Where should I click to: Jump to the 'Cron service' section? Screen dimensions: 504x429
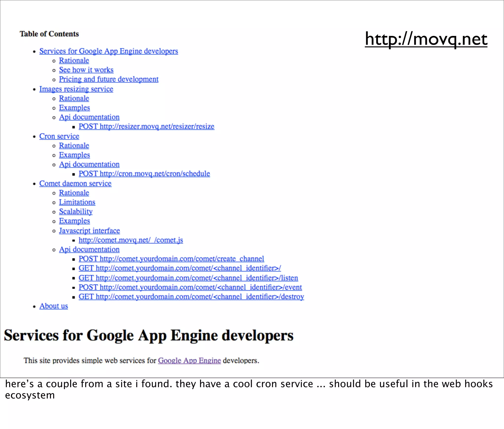(x=59, y=136)
